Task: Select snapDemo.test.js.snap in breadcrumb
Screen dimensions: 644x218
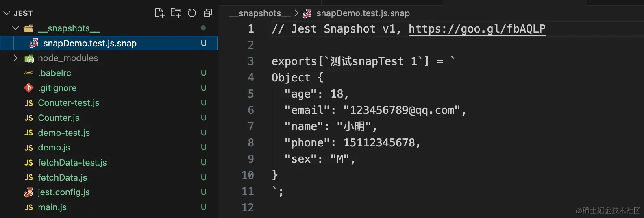Action: click(363, 13)
